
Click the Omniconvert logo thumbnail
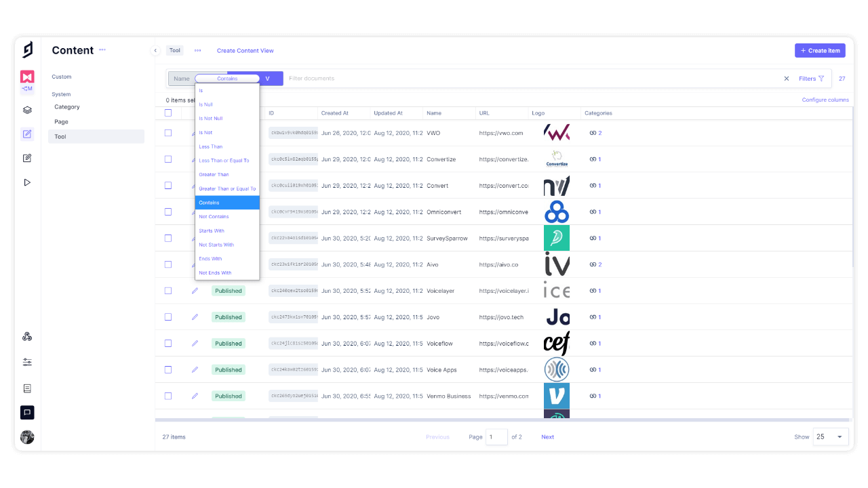tap(557, 212)
